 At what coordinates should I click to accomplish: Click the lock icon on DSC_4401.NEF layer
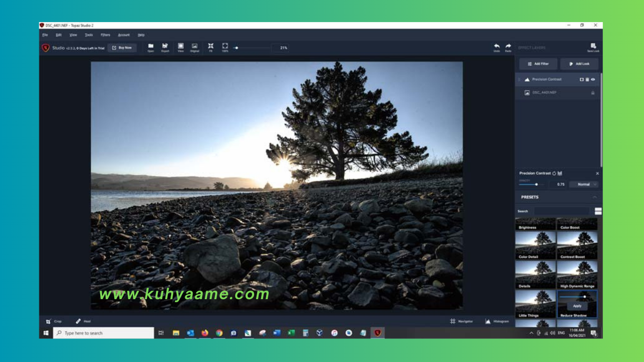(x=593, y=93)
